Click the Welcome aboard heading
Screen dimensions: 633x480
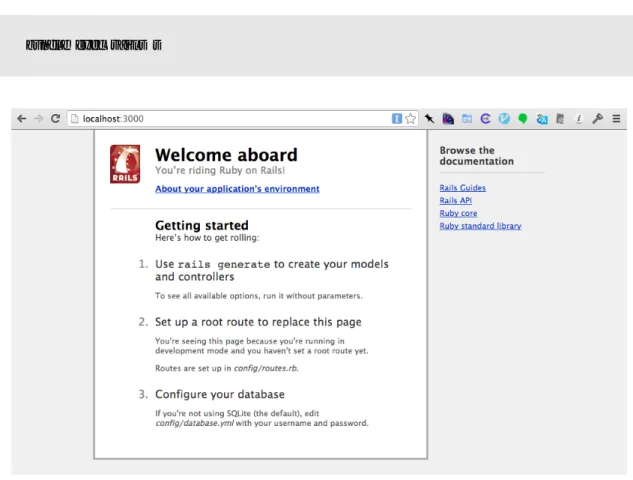226,155
